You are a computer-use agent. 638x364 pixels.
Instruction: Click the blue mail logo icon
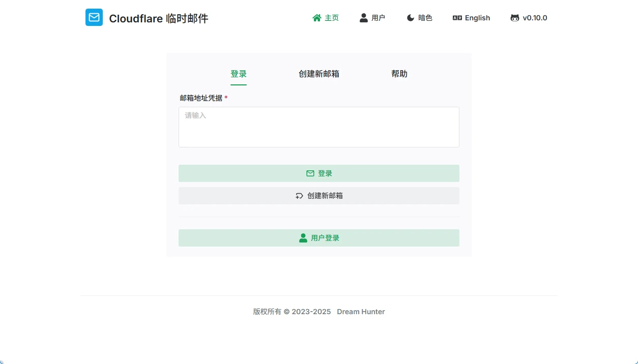click(x=94, y=18)
